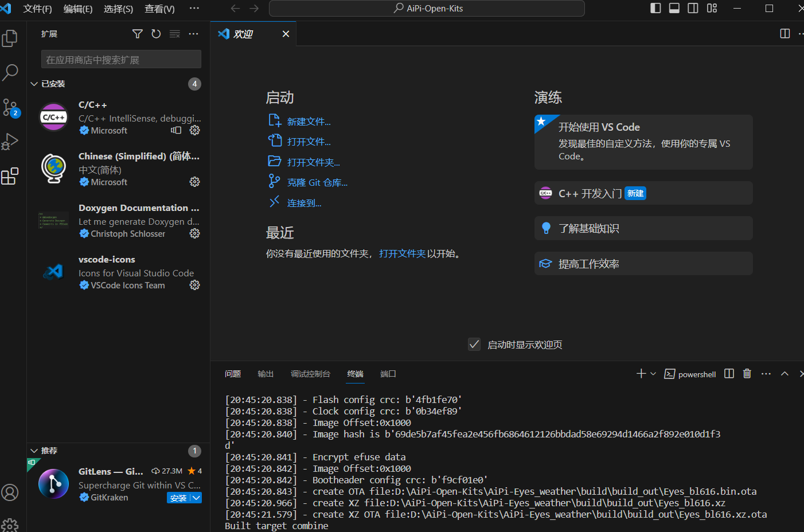This screenshot has height=532, width=804.
Task: Open the 文件(F) menu
Action: click(37, 9)
